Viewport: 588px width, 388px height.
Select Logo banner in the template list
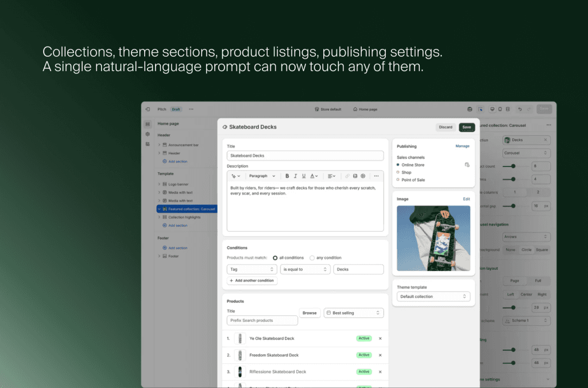tap(178, 184)
